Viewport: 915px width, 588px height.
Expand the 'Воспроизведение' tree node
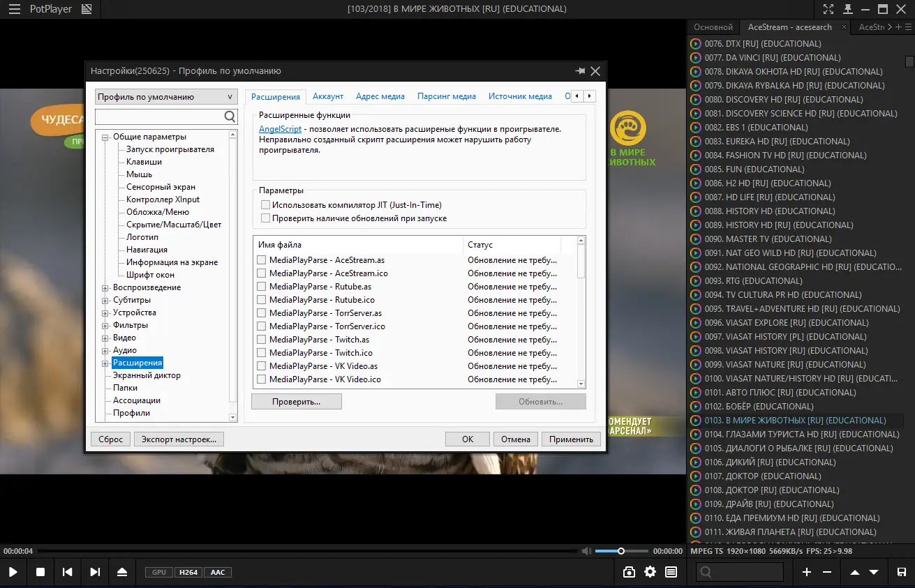(x=105, y=287)
